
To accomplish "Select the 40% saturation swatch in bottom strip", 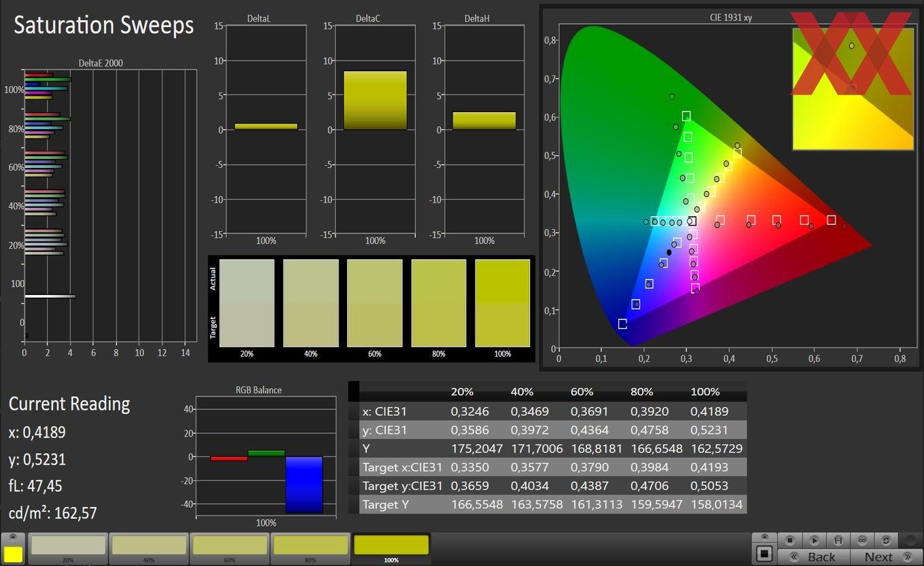I will 149,548.
